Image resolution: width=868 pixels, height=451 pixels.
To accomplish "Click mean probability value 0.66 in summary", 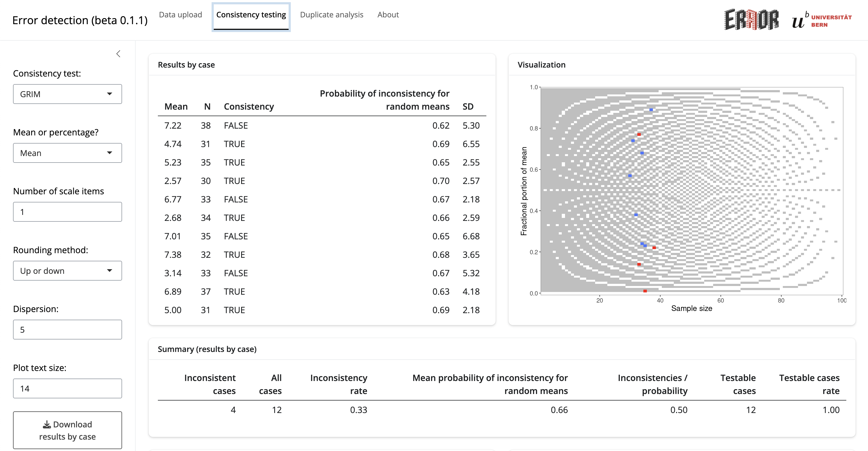I will (559, 410).
